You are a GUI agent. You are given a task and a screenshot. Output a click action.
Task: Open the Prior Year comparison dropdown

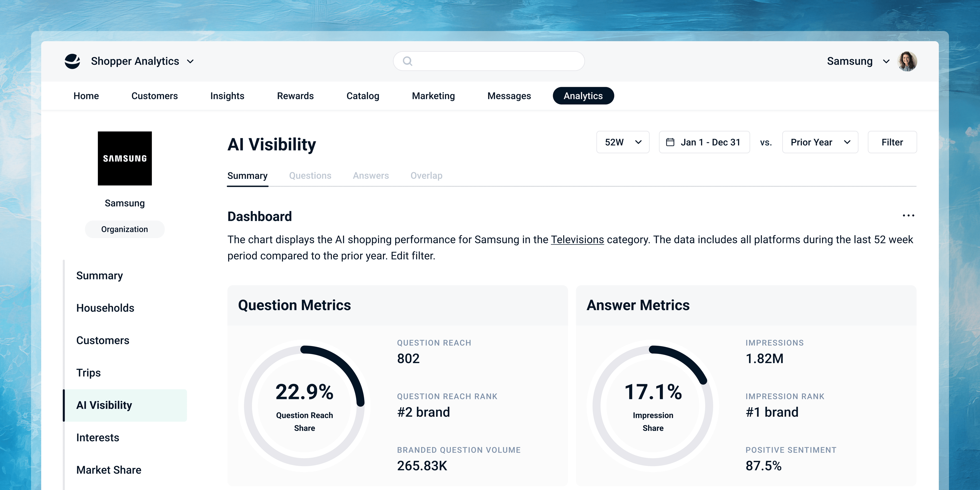click(820, 142)
